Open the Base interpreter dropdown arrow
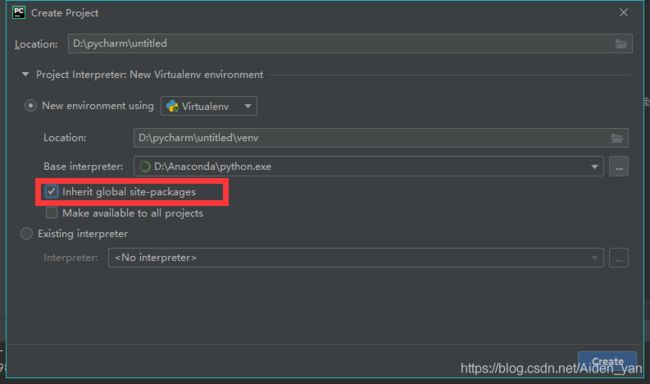The width and height of the screenshot is (650, 384). [x=594, y=167]
